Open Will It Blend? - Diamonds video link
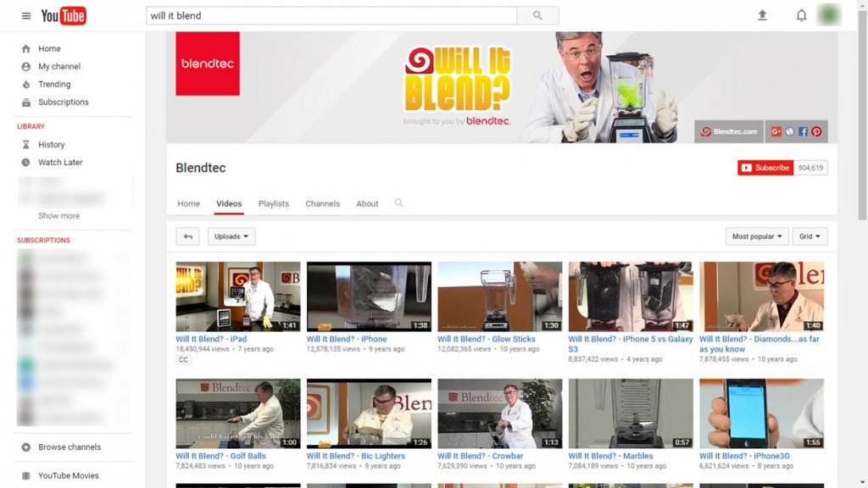The height and width of the screenshot is (488, 868). point(759,344)
